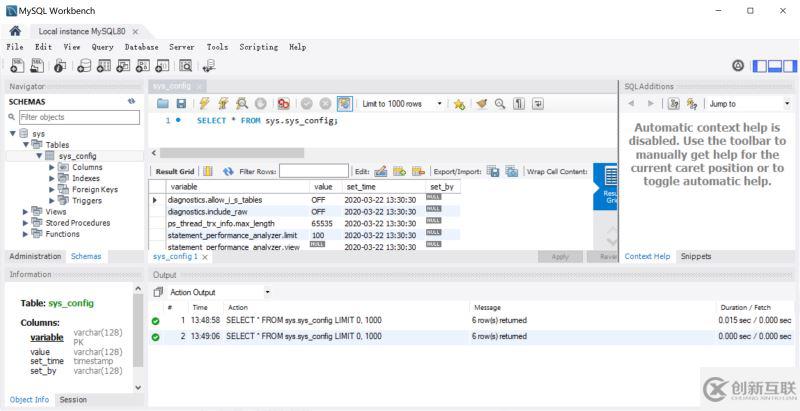Search table data icon in toolbar

click(x=185, y=65)
